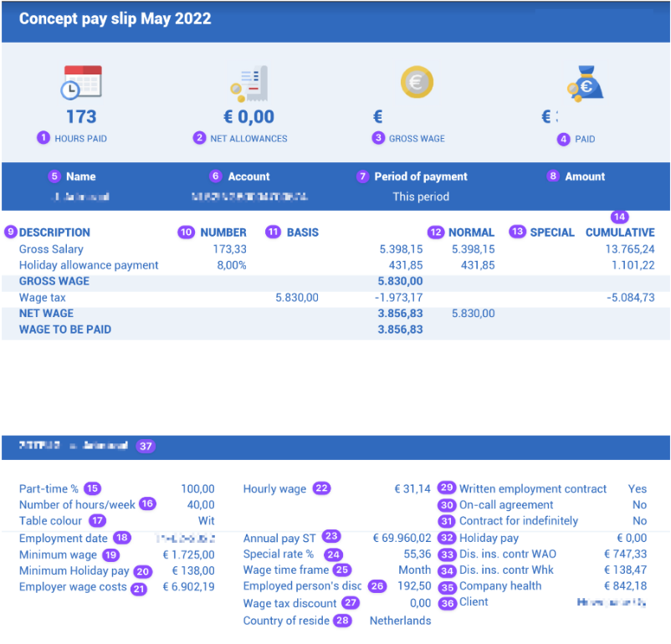The width and height of the screenshot is (671, 644).
Task: Click the Country of reside Netherlands value
Action: (400, 621)
